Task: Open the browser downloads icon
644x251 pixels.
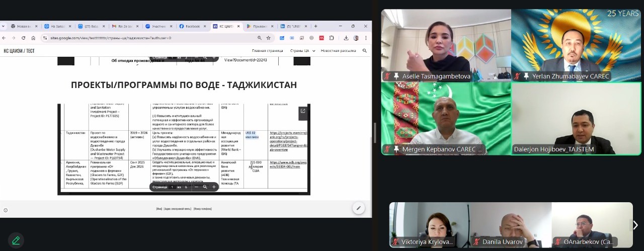Action: click(x=346, y=38)
